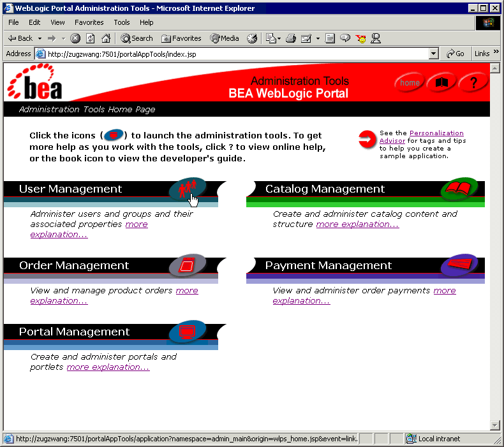Open the Research toolbar icon
The height and width of the screenshot is (447, 504).
(x=345, y=38)
